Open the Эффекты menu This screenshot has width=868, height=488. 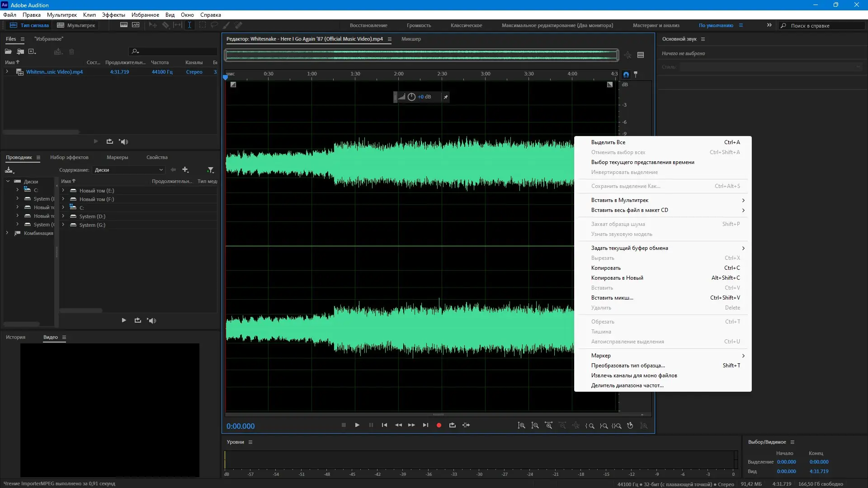(x=113, y=15)
